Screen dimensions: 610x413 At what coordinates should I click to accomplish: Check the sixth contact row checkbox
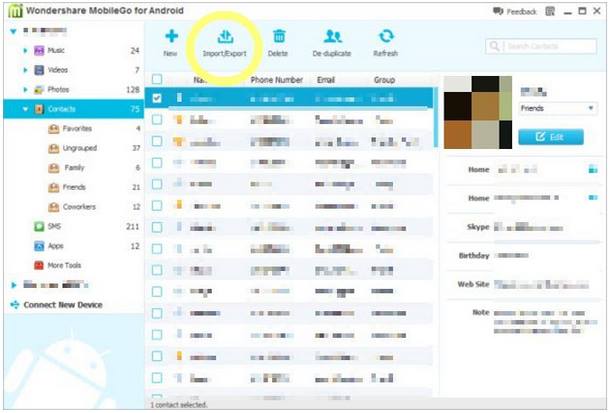[157, 205]
